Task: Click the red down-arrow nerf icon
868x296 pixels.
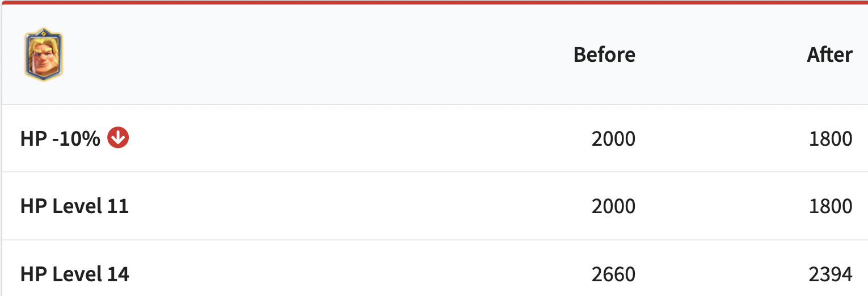Action: 118,138
